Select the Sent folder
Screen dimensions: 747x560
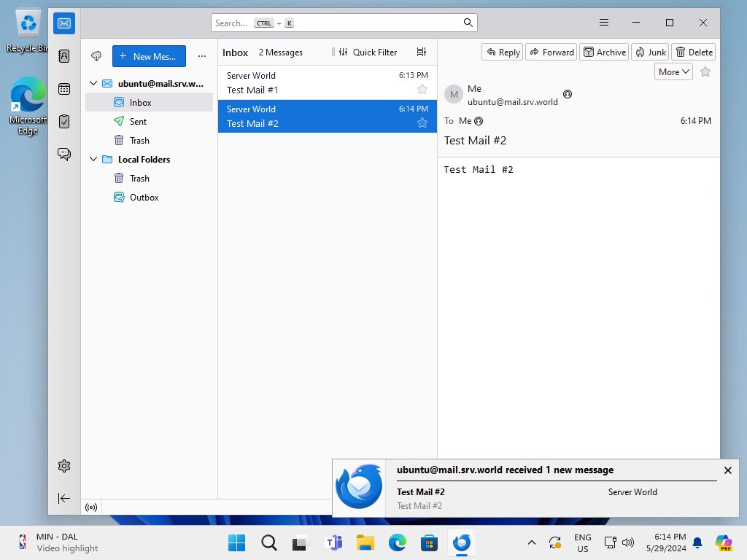coord(138,122)
